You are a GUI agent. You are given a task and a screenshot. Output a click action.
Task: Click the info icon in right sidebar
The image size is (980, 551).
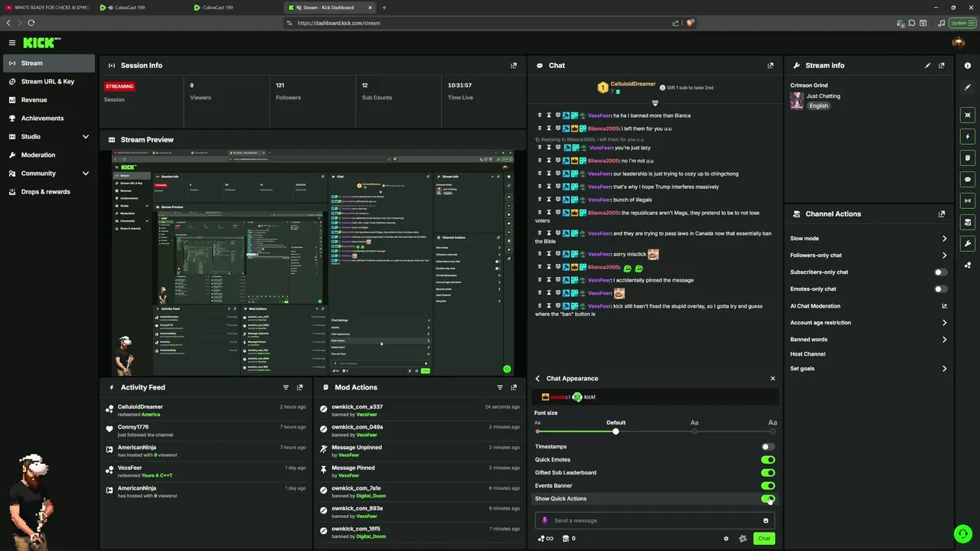(x=968, y=66)
